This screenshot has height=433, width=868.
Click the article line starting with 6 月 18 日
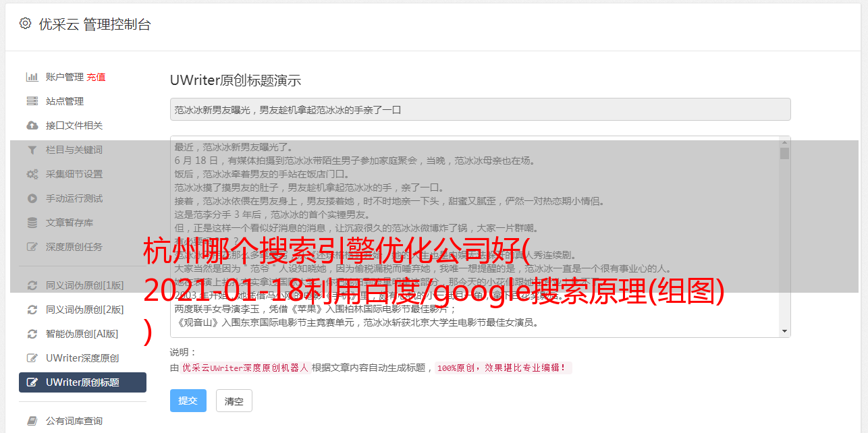click(x=354, y=161)
